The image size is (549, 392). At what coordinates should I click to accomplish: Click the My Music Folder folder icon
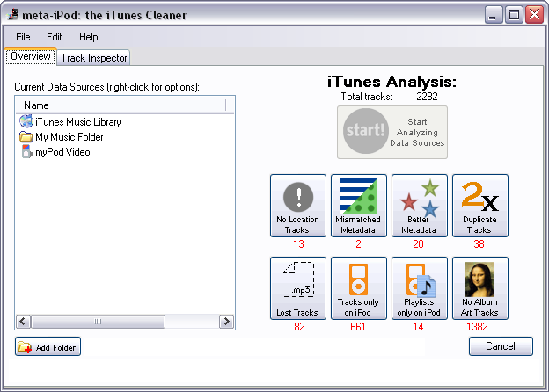pos(26,137)
